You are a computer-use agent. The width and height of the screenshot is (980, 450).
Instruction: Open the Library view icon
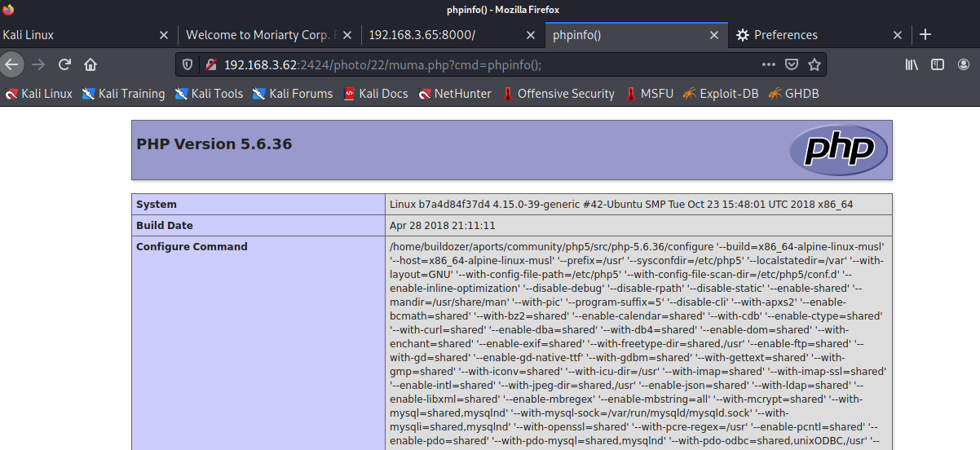(x=912, y=64)
